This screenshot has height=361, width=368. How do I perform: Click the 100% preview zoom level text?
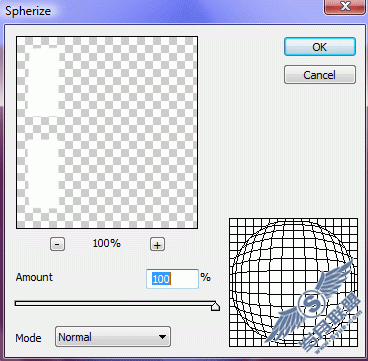coord(106,243)
